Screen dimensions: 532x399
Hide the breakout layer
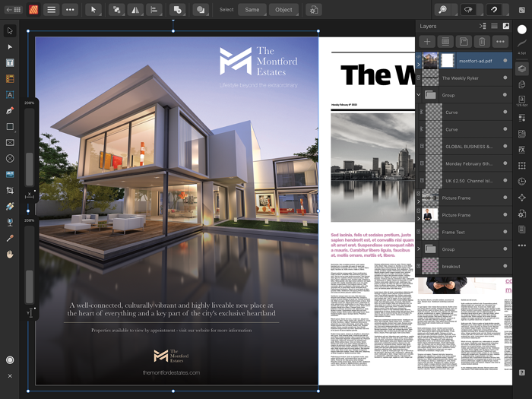505,266
